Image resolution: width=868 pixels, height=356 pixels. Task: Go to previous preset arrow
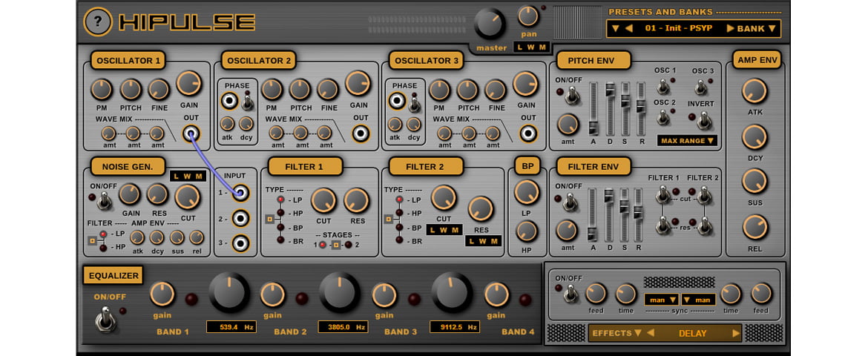(628, 28)
